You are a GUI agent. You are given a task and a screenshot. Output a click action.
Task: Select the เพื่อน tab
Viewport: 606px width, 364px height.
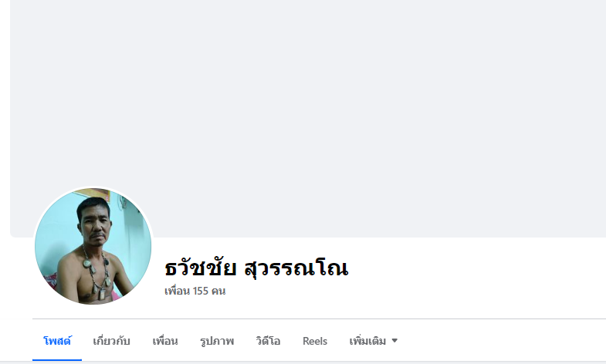coord(165,341)
